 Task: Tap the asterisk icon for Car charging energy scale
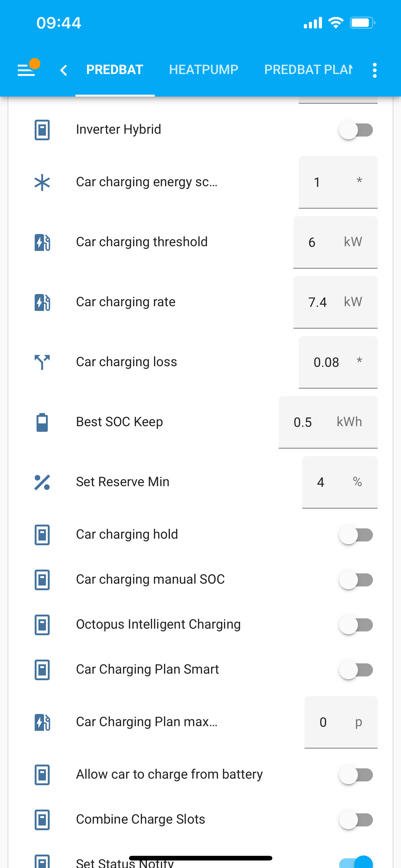(42, 182)
